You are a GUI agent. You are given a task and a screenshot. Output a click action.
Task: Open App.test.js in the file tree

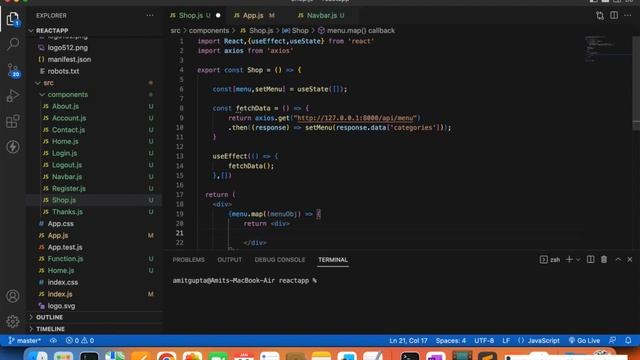pyautogui.click(x=65, y=247)
